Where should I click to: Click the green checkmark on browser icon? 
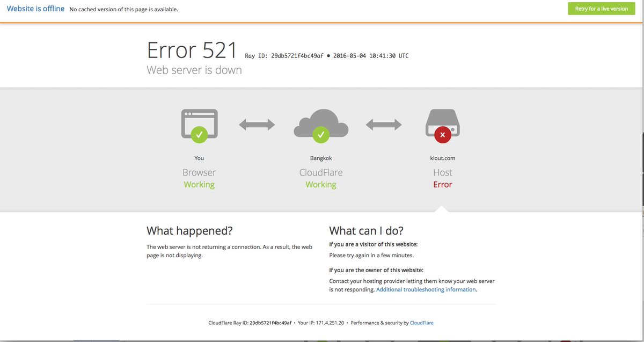[x=200, y=135]
